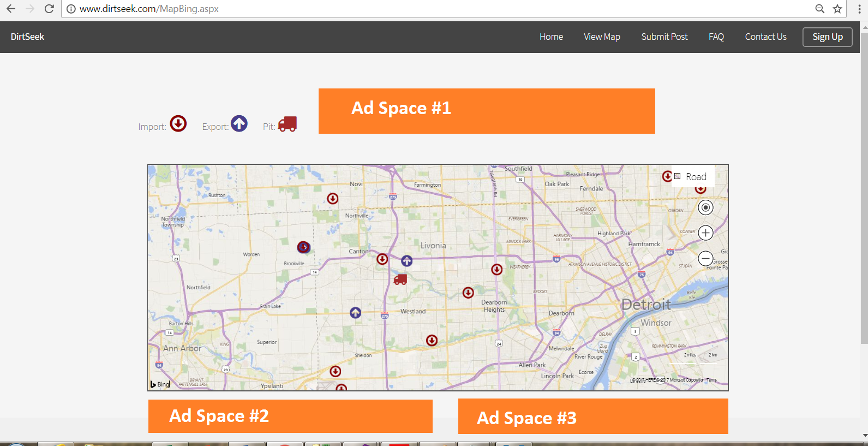Image resolution: width=868 pixels, height=446 pixels.
Task: Click the browser reload button
Action: click(49, 9)
